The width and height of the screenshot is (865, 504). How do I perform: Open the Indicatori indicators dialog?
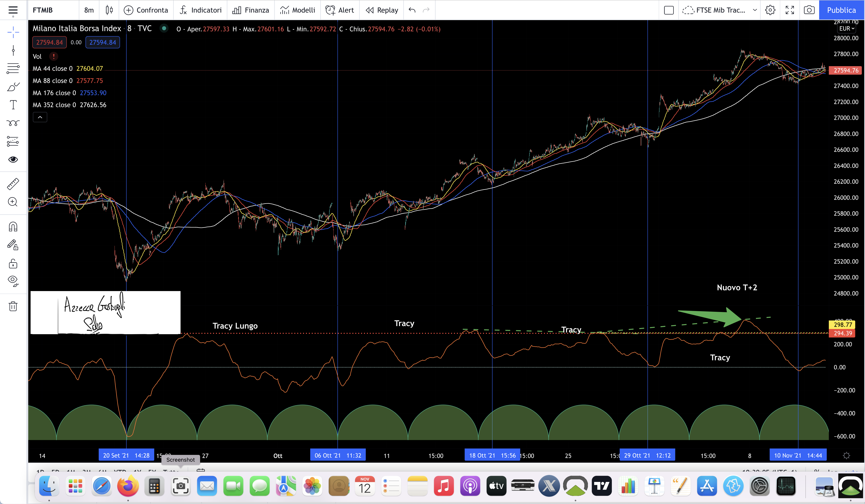pyautogui.click(x=201, y=10)
